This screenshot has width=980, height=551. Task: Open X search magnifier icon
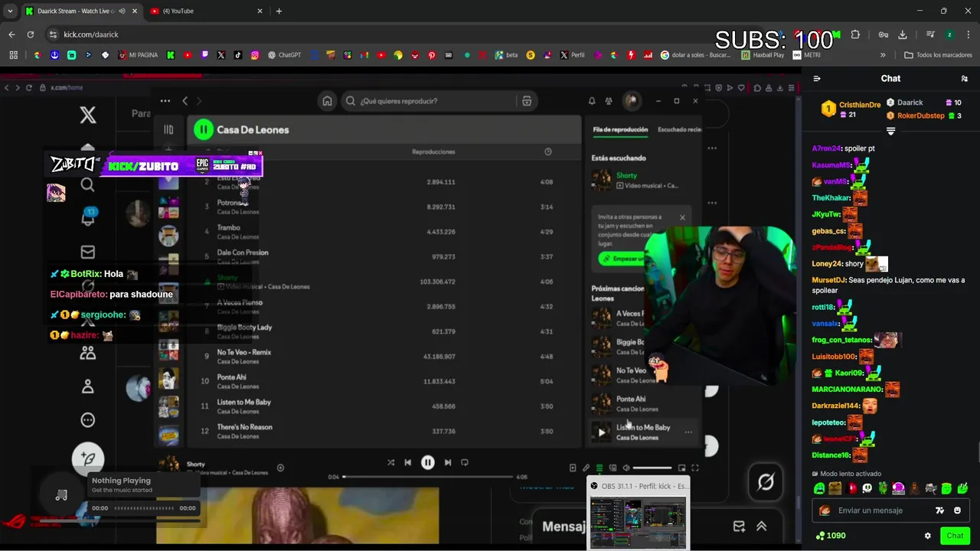[x=88, y=184]
